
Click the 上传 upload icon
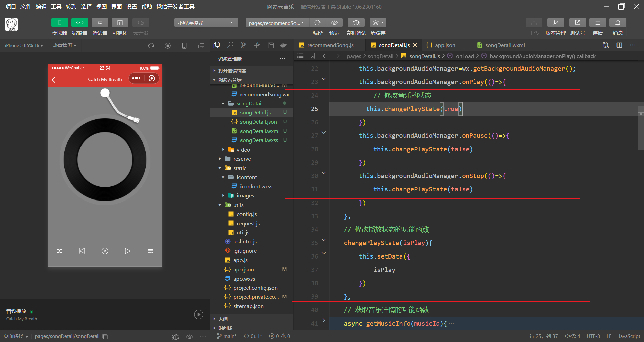click(534, 23)
